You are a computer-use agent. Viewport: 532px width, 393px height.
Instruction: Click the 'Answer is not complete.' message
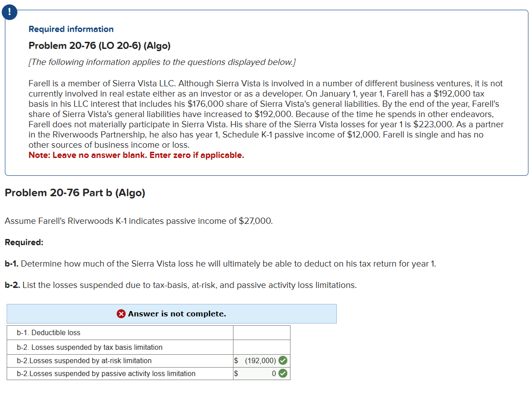[177, 314]
